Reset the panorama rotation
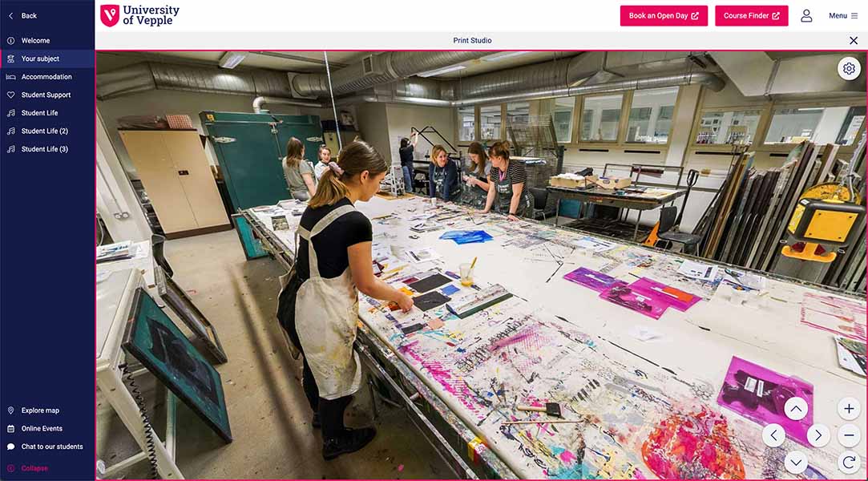 click(x=849, y=463)
